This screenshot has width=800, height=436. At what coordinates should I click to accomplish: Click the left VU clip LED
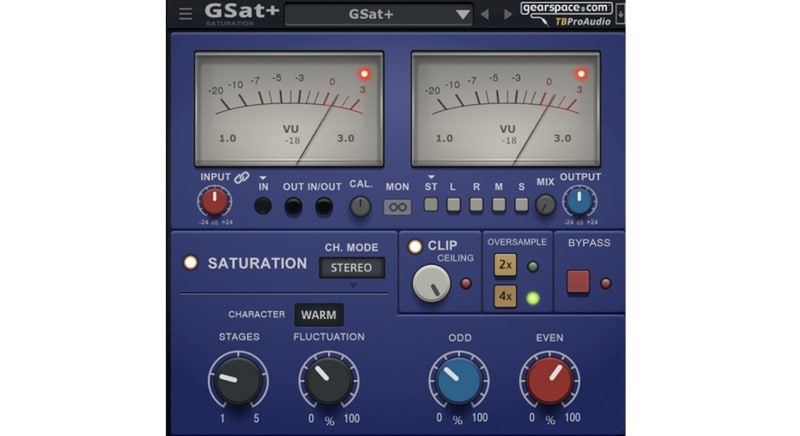[x=364, y=74]
